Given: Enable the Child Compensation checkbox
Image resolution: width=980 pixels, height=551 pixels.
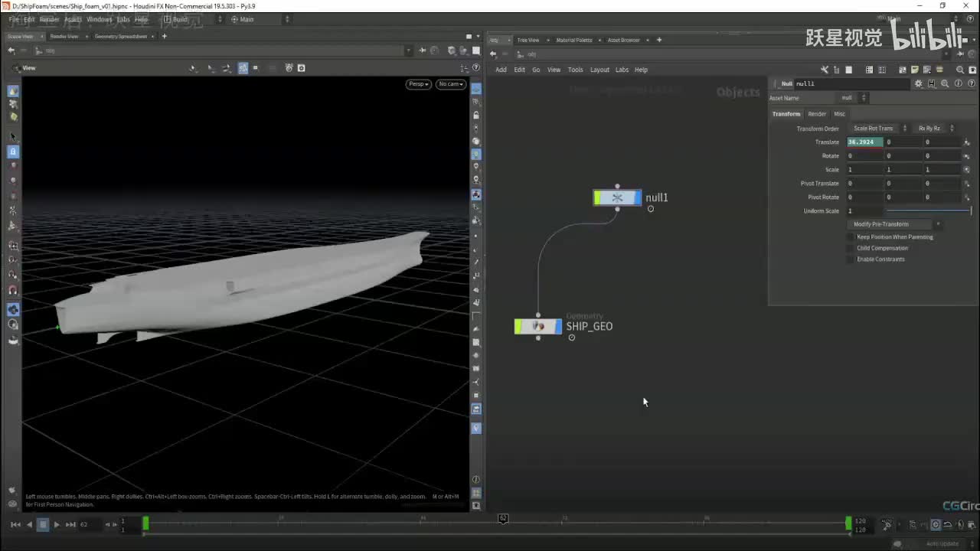Looking at the screenshot, I should click(850, 248).
